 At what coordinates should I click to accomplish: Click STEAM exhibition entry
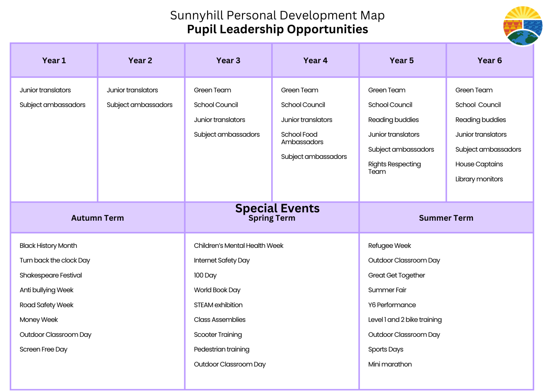click(x=218, y=305)
